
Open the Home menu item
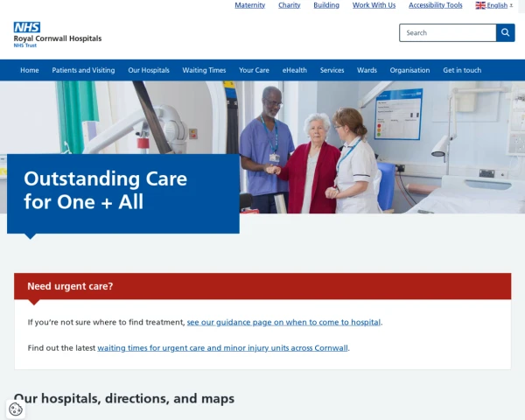pyautogui.click(x=30, y=70)
